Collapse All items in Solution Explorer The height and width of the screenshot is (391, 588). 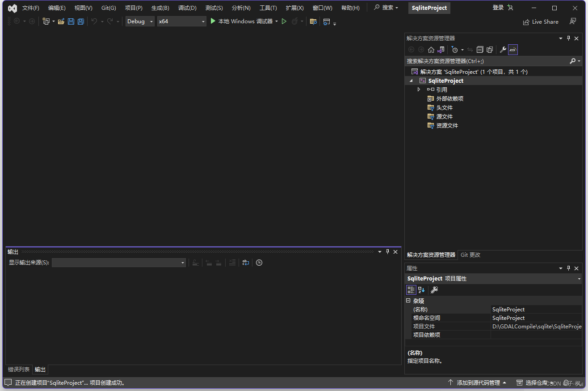(x=479, y=49)
